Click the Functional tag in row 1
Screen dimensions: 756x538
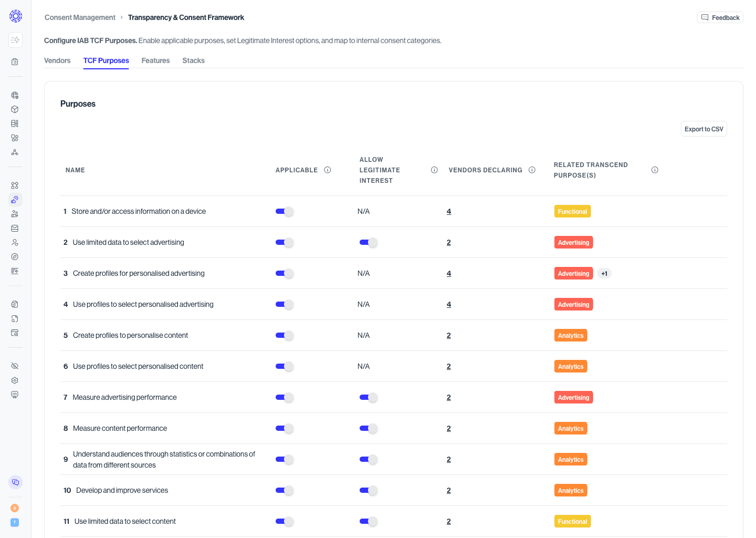[573, 211]
